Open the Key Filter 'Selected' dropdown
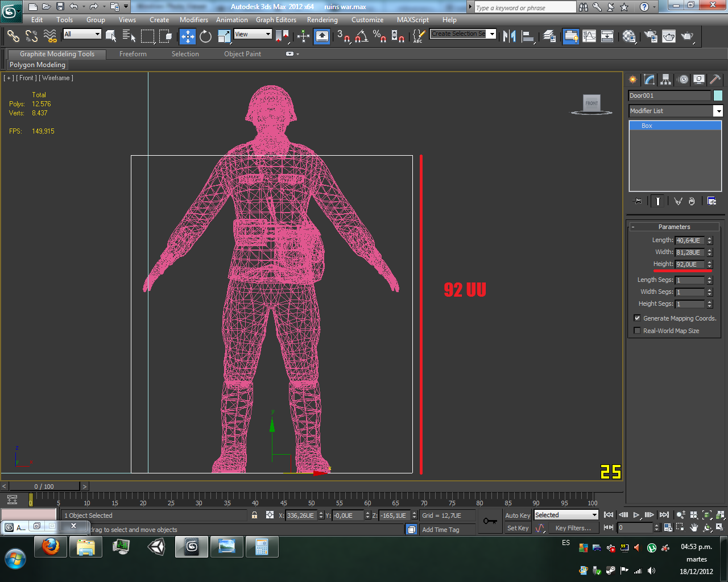This screenshot has width=728, height=582. coord(566,515)
